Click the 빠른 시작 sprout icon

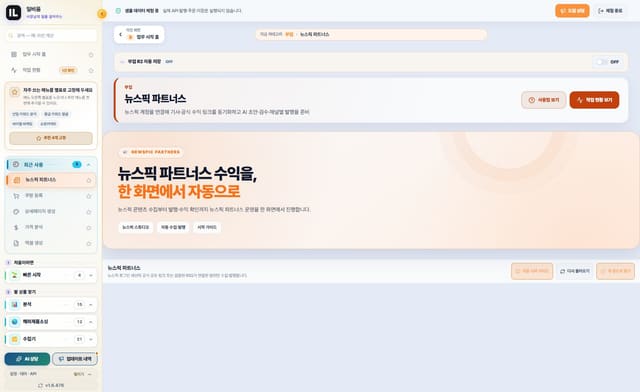15,275
